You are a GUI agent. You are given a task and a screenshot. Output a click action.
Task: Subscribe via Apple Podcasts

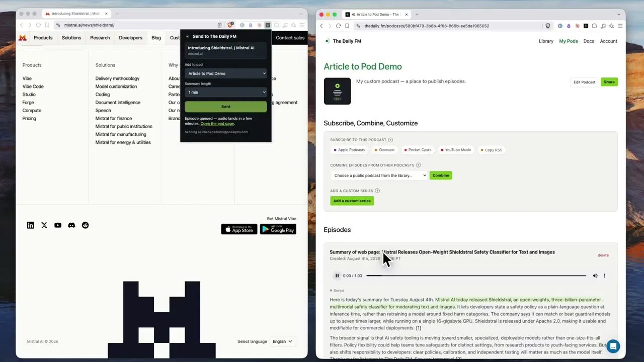tap(349, 150)
